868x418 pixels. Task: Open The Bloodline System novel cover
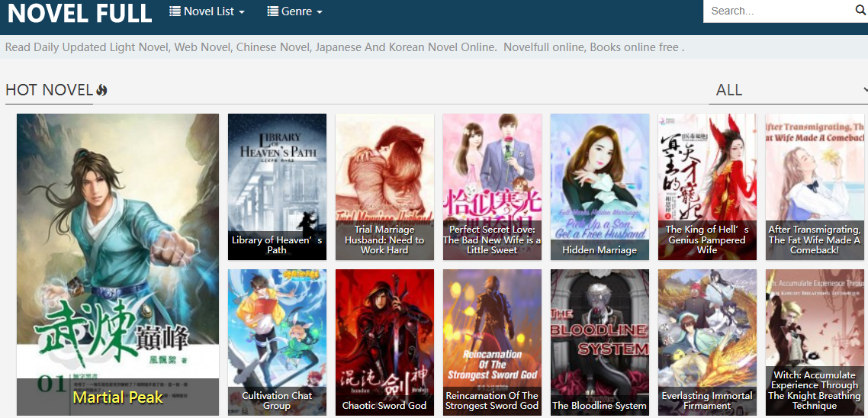point(600,342)
